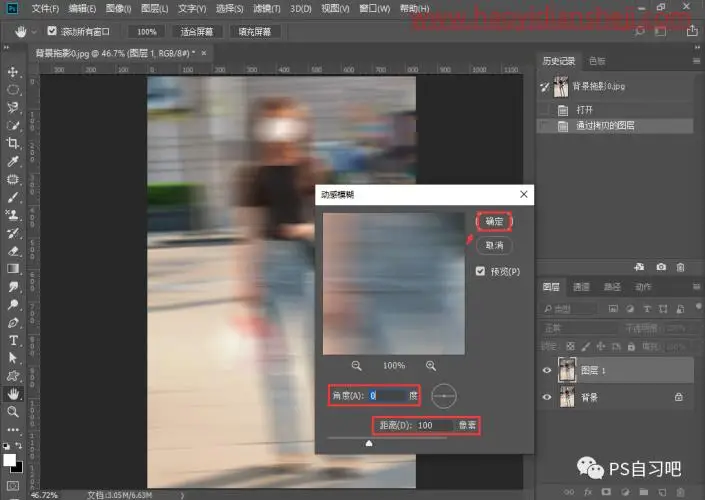Zoom in the Motion Blur preview
The width and height of the screenshot is (705, 500).
tap(431, 366)
